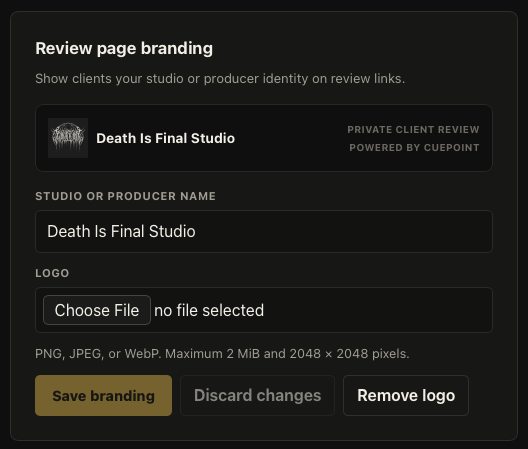Click 'Death Is Final Studio' preview title
Image resolution: width=528 pixels, height=449 pixels.
coord(166,138)
